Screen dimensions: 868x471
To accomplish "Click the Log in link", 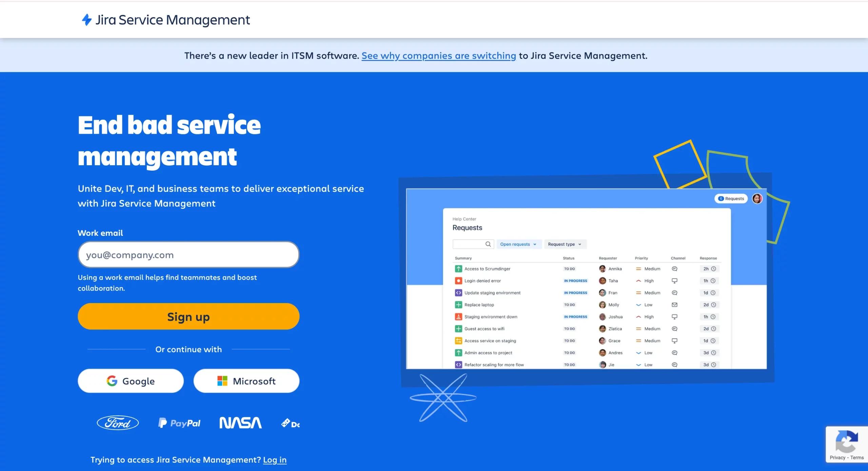I will 275,460.
